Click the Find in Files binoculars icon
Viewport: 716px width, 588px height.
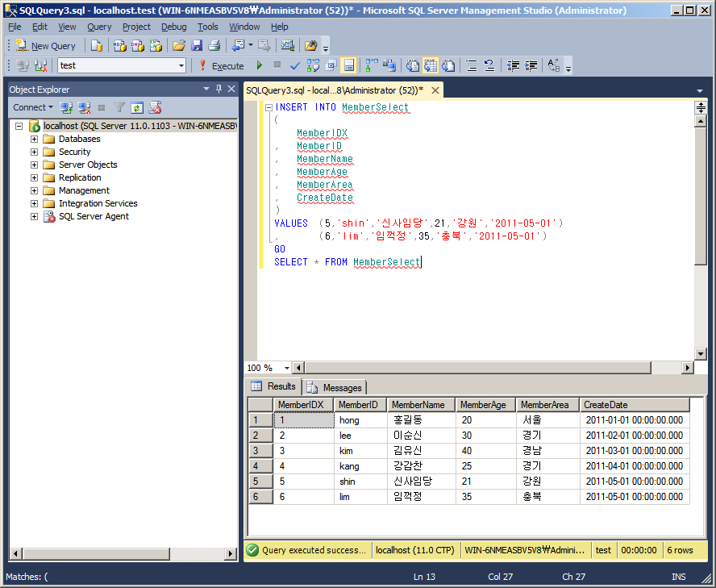point(310,46)
